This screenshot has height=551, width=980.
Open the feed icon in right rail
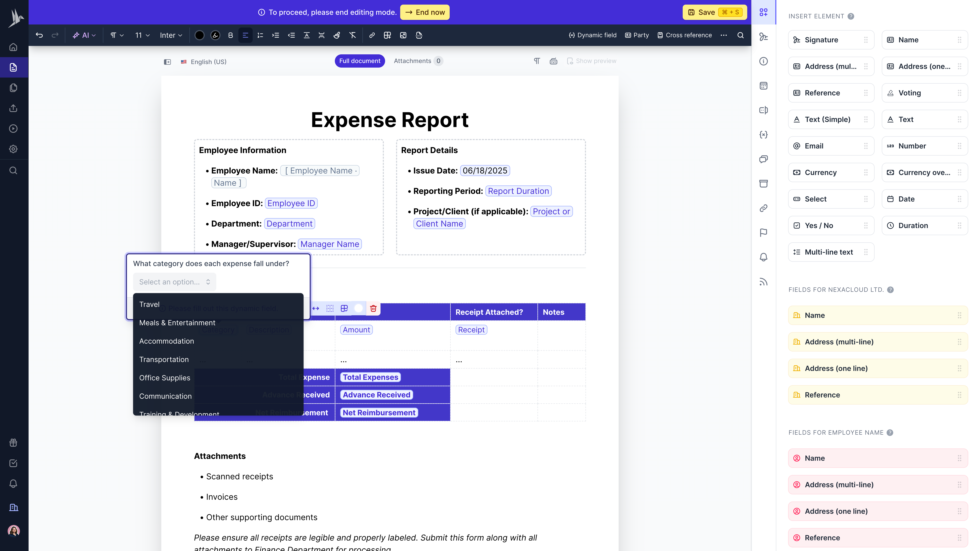point(764,282)
